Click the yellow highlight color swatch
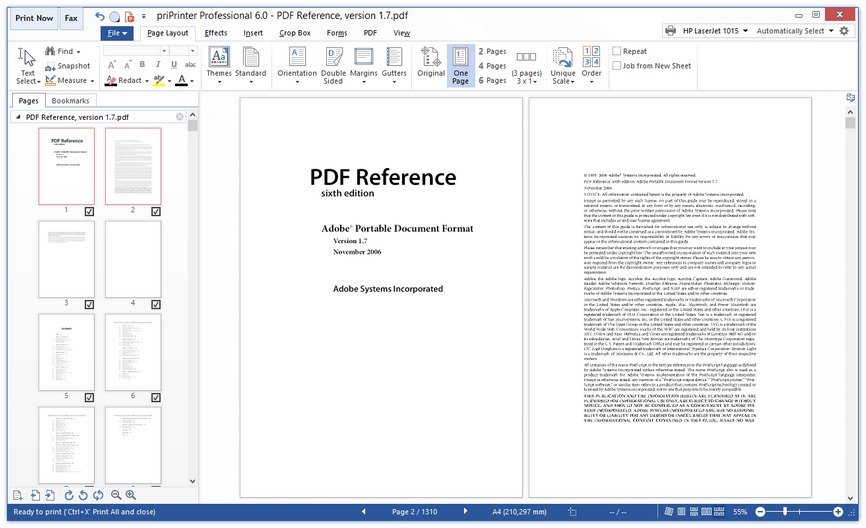The image size is (866, 528). click(x=159, y=81)
